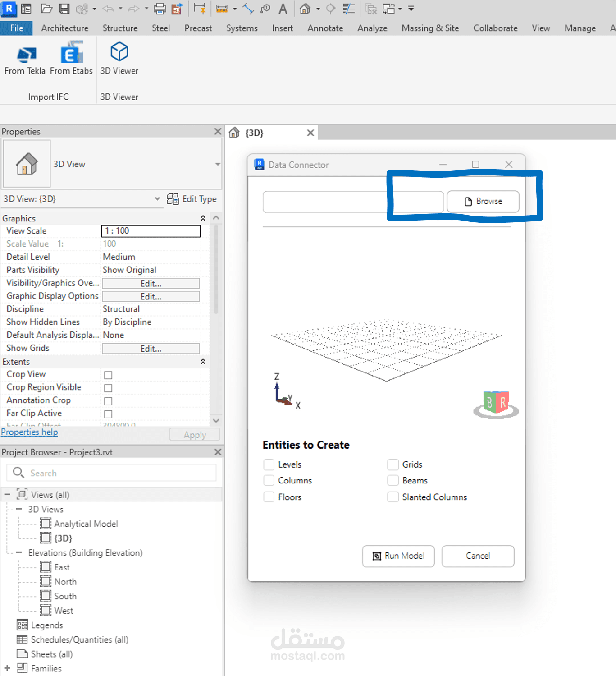This screenshot has width=616, height=676.
Task: Click the Default 3D View house icon
Action: (x=305, y=8)
